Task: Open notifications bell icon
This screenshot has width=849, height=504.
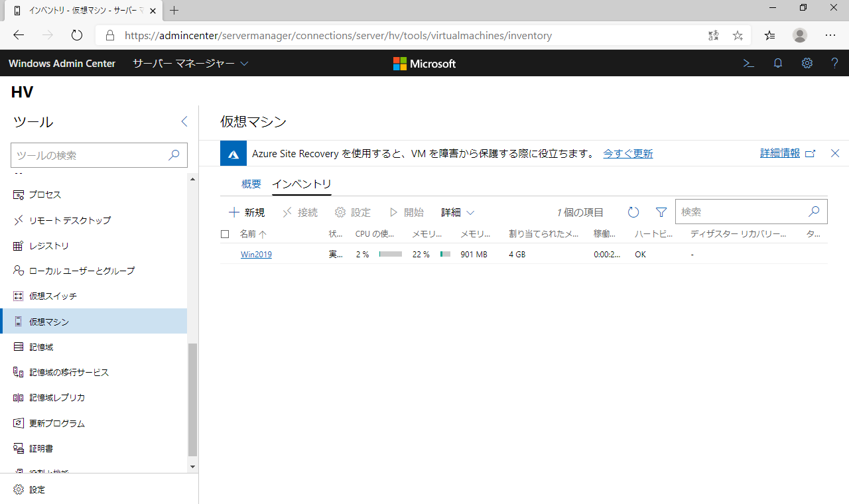Action: pos(778,64)
